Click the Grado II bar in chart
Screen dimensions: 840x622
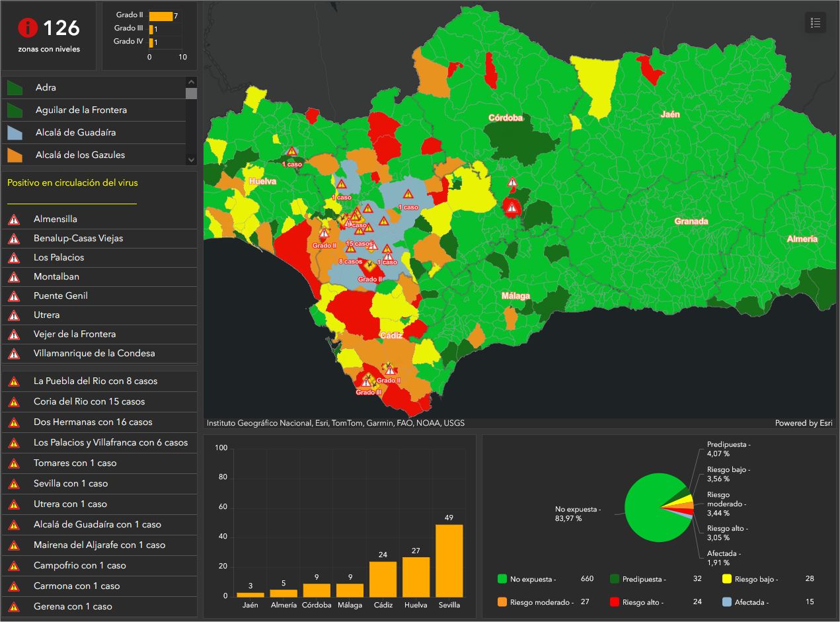click(x=161, y=15)
